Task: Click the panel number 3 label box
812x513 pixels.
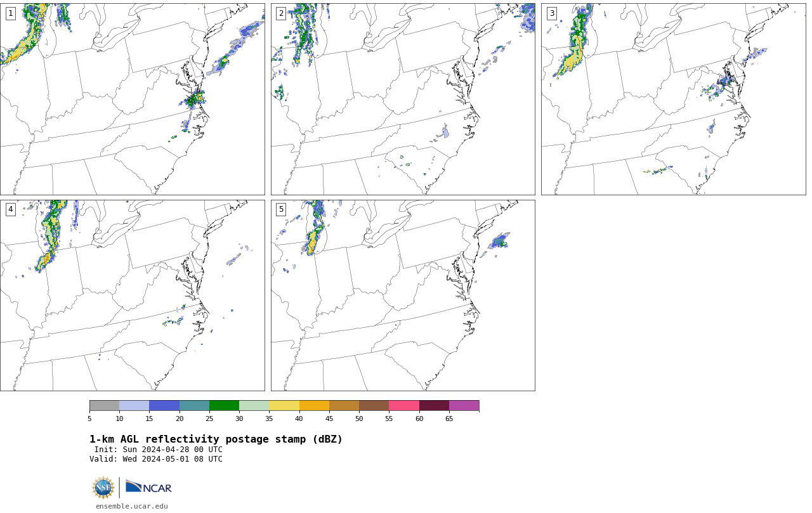Action: pyautogui.click(x=551, y=13)
